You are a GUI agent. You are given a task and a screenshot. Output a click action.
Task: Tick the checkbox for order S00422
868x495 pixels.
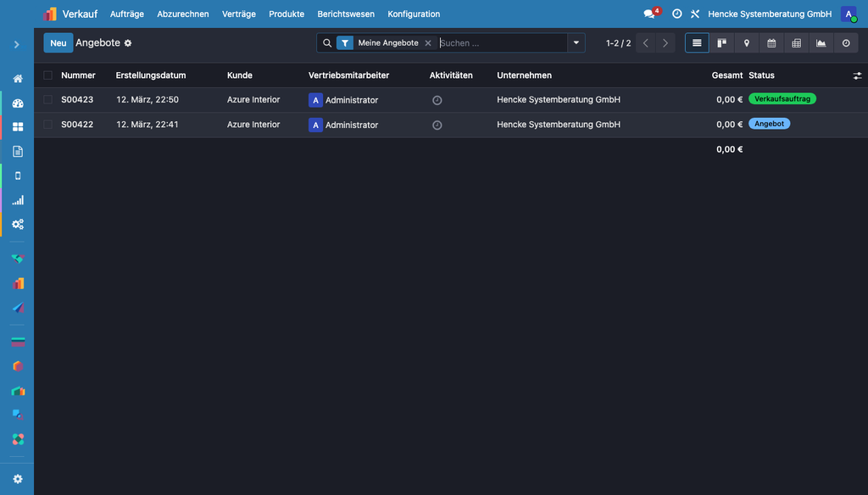pos(48,125)
